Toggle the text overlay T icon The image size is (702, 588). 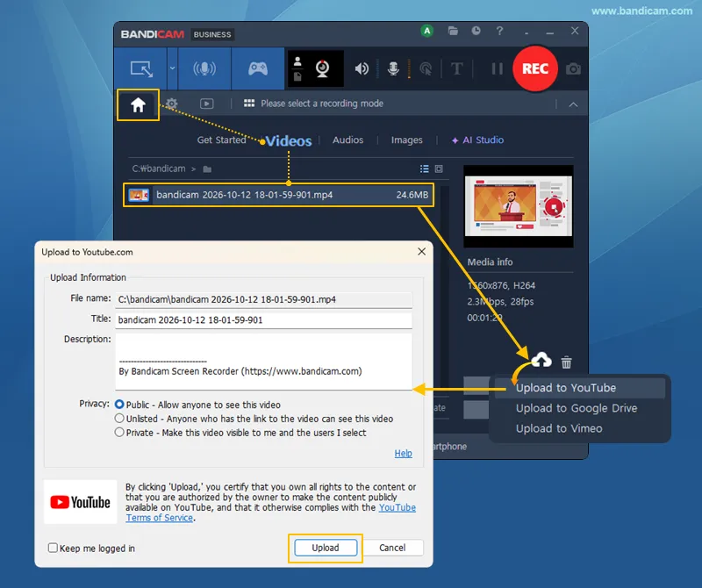tap(456, 68)
